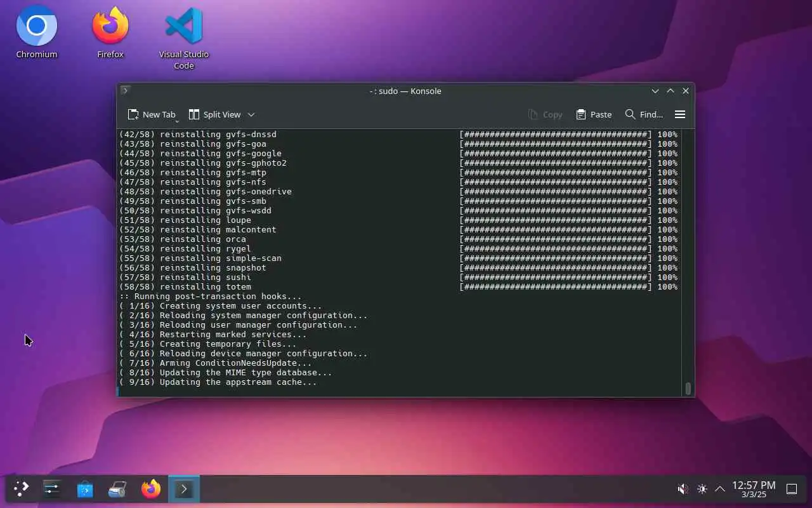The image size is (812, 508).
Task: Close the Konsole window
Action: pos(686,91)
